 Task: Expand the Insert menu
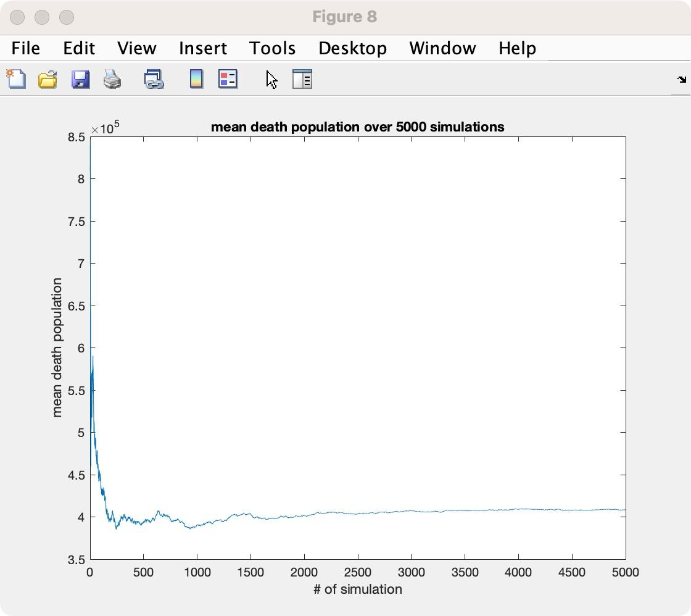[x=203, y=48]
